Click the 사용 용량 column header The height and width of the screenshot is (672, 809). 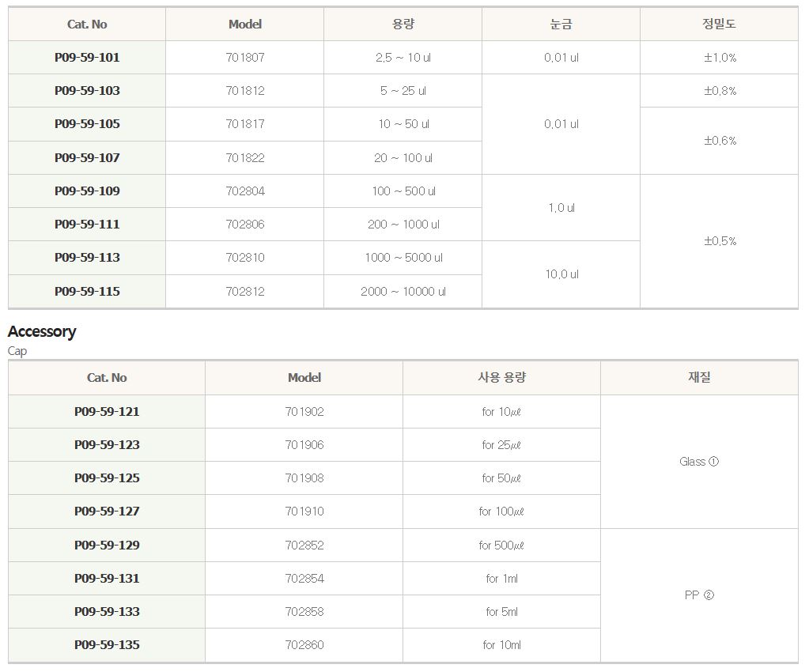501,378
